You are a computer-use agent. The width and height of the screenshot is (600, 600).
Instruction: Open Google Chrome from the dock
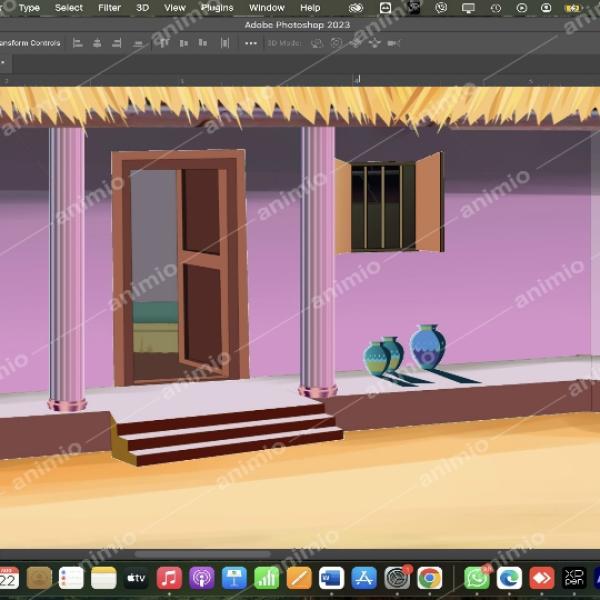429,578
